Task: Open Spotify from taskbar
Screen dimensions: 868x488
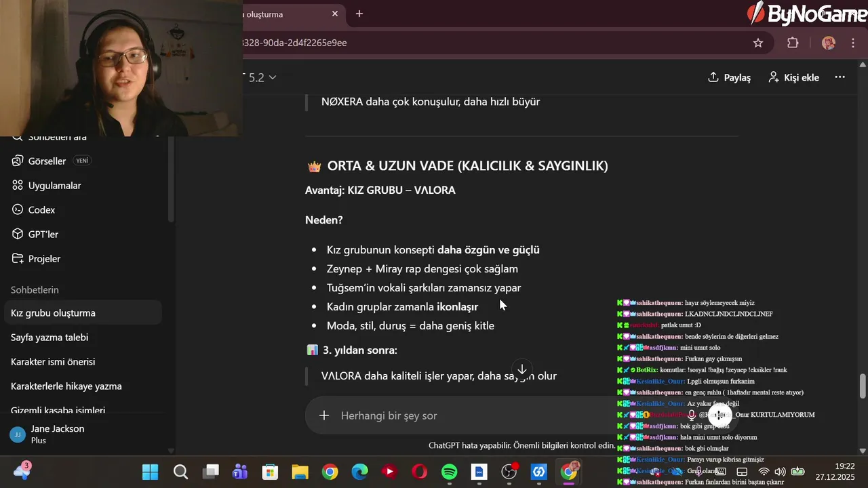Action: 449,472
